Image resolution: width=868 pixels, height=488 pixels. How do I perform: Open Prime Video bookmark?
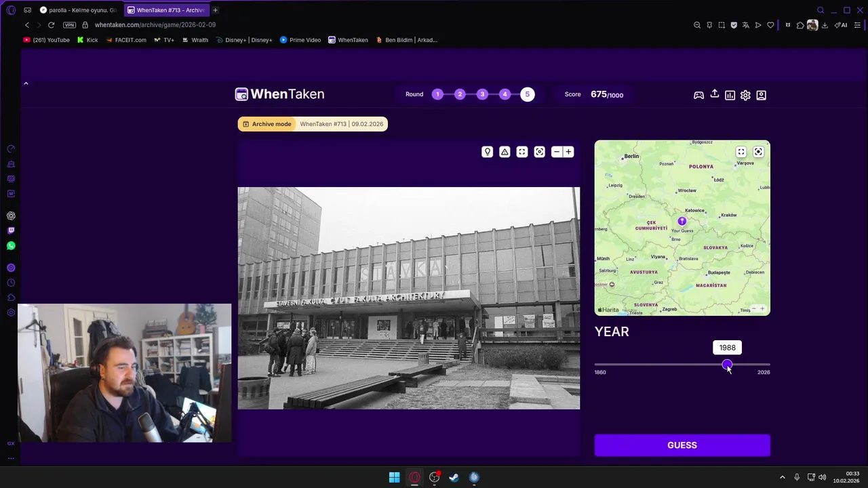click(x=300, y=40)
